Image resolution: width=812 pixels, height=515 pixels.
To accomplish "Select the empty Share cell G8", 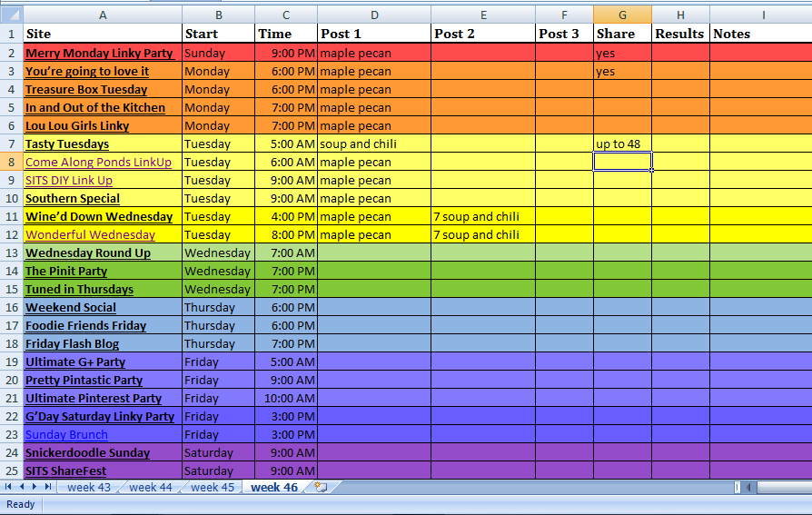I will 622,162.
